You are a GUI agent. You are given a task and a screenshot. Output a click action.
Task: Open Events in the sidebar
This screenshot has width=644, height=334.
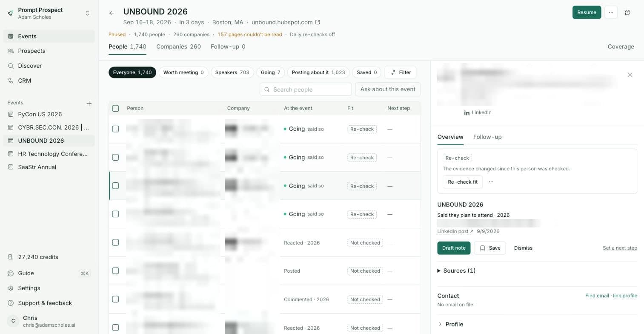49,36
